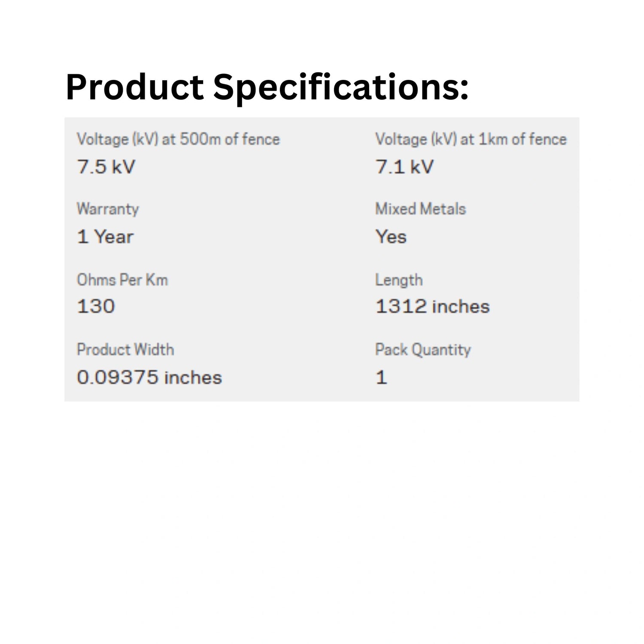The image size is (644, 644).
Task: Select the 7.5 kV value
Action: click(106, 167)
